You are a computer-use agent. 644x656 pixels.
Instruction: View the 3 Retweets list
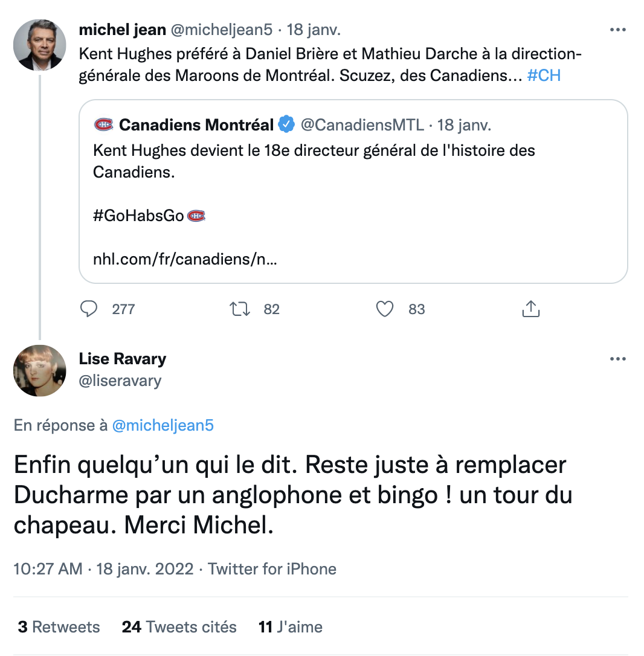point(59,627)
